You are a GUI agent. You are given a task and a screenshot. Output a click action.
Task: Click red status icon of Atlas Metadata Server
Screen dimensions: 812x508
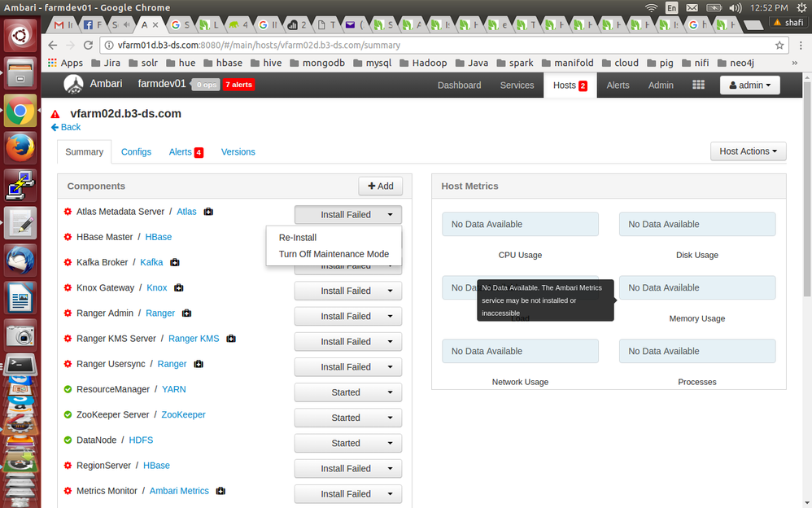(x=68, y=212)
